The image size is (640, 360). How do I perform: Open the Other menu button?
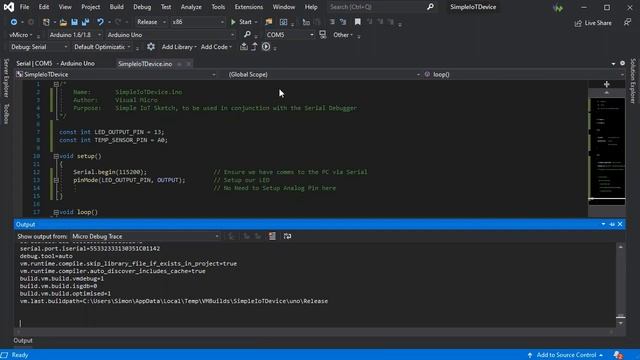point(343,35)
